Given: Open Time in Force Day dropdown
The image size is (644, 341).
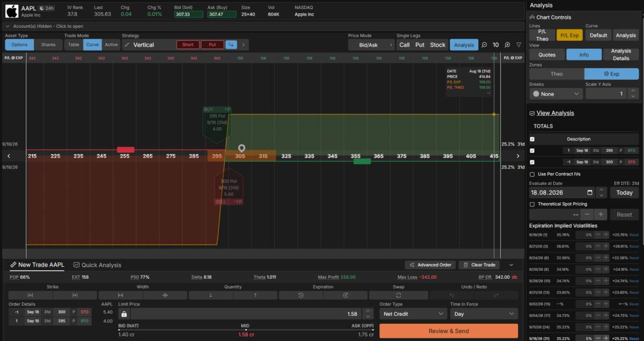Looking at the screenshot, I should 483,314.
